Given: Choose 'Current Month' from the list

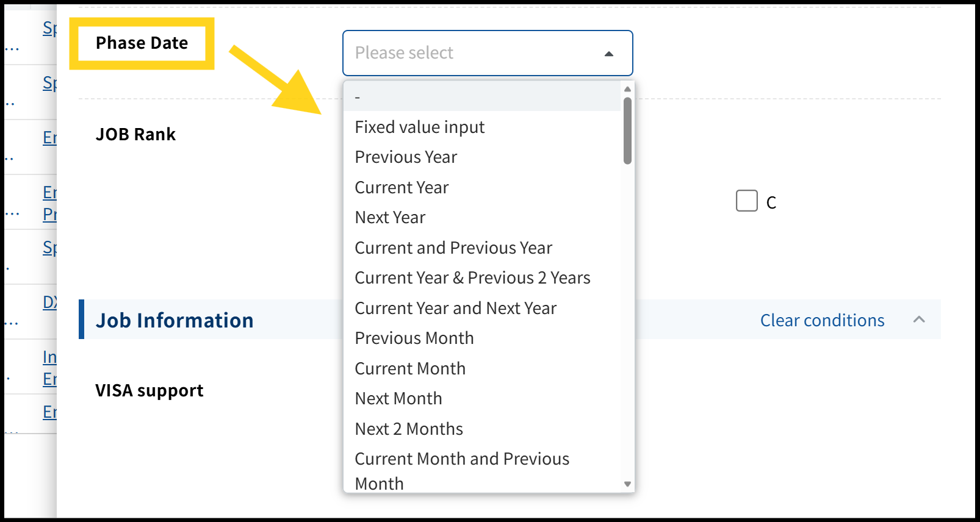Looking at the screenshot, I should point(410,368).
